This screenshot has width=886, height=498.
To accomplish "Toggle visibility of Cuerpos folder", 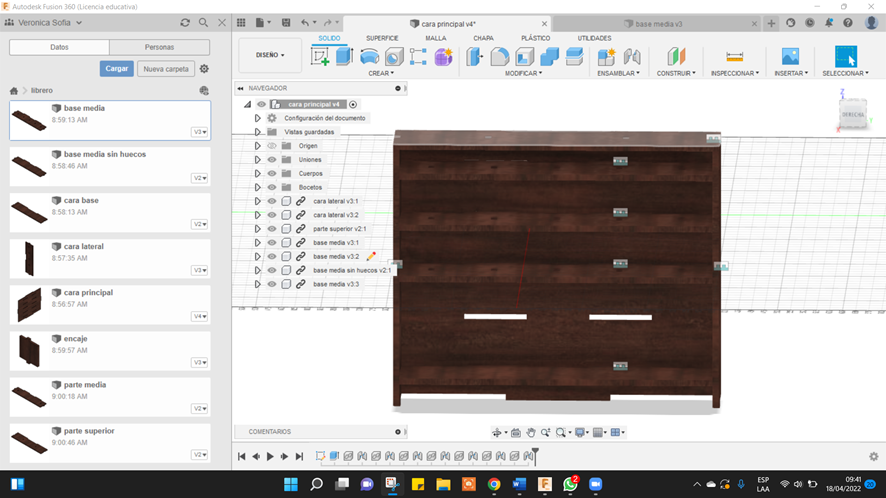I will pyautogui.click(x=272, y=174).
